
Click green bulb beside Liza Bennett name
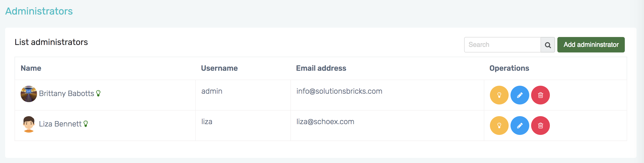86,124
